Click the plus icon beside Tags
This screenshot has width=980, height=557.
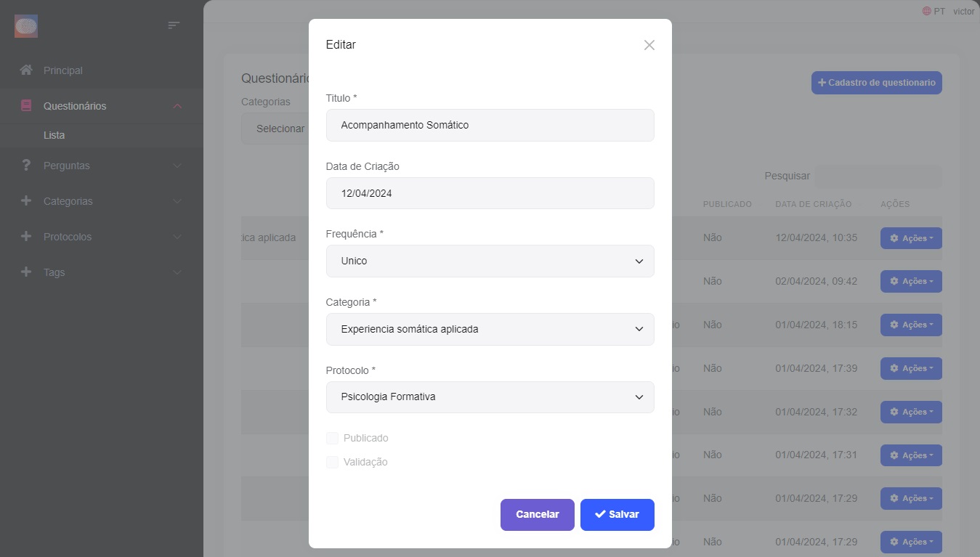click(26, 272)
